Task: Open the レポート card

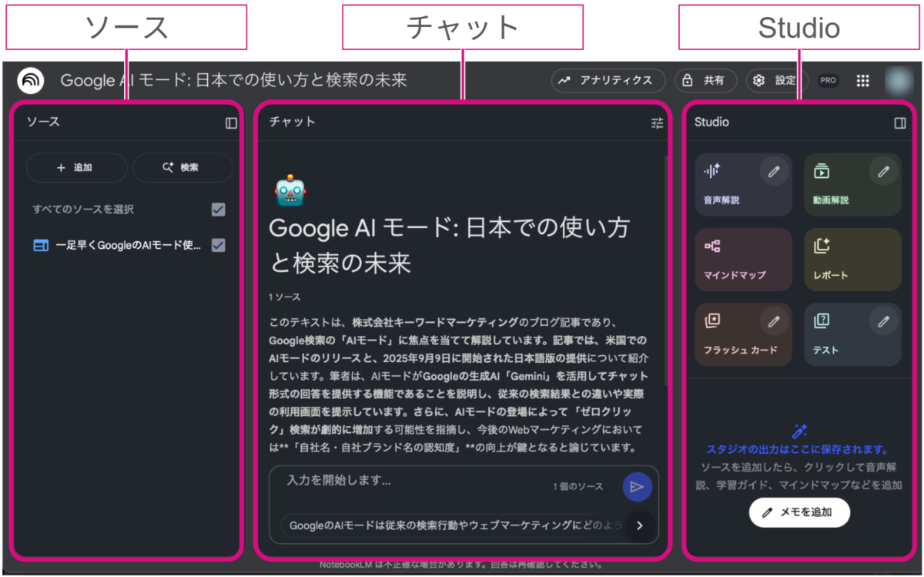Action: click(852, 260)
